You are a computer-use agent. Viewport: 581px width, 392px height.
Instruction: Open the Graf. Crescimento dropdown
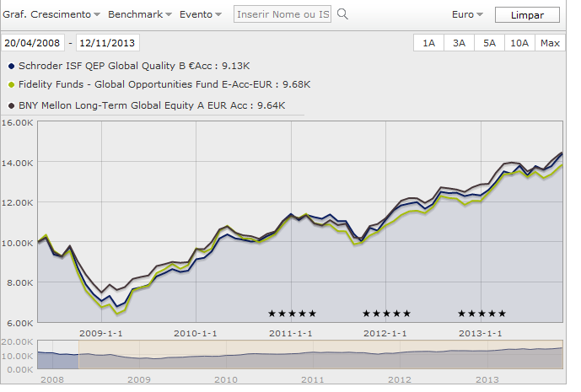(x=51, y=14)
